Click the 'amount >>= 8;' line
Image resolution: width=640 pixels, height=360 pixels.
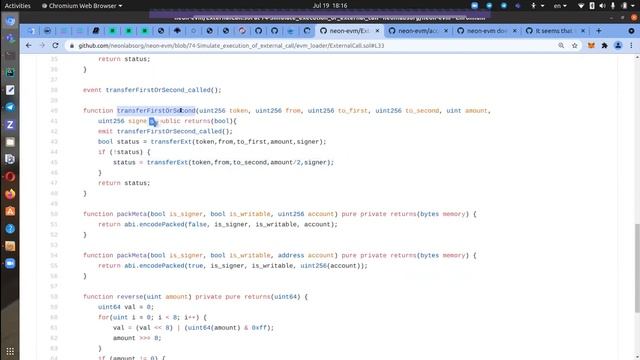(x=137, y=338)
